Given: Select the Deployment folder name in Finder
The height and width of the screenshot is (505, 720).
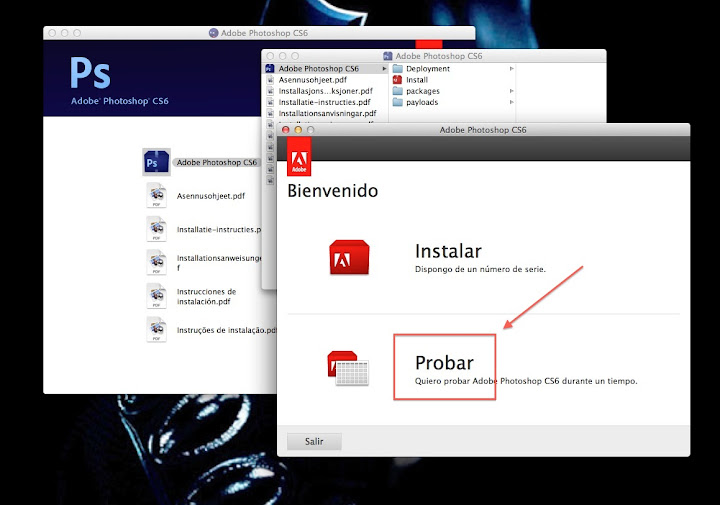Looking at the screenshot, I should 428,69.
